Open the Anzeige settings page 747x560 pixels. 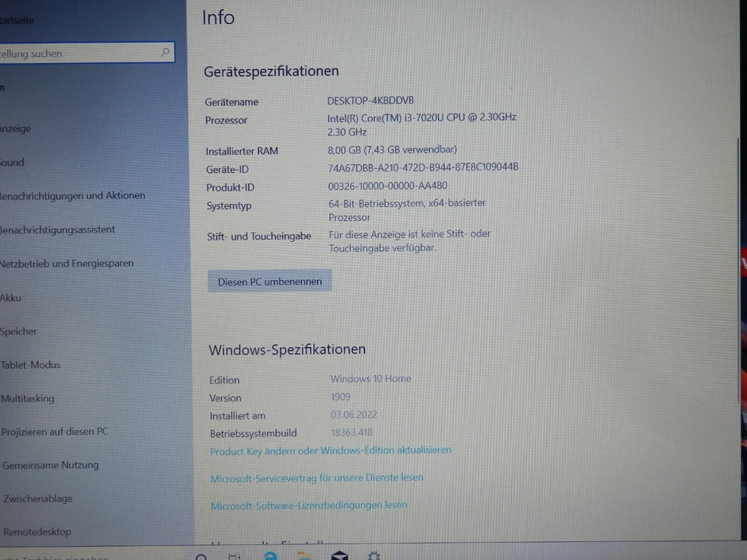pyautogui.click(x=16, y=128)
